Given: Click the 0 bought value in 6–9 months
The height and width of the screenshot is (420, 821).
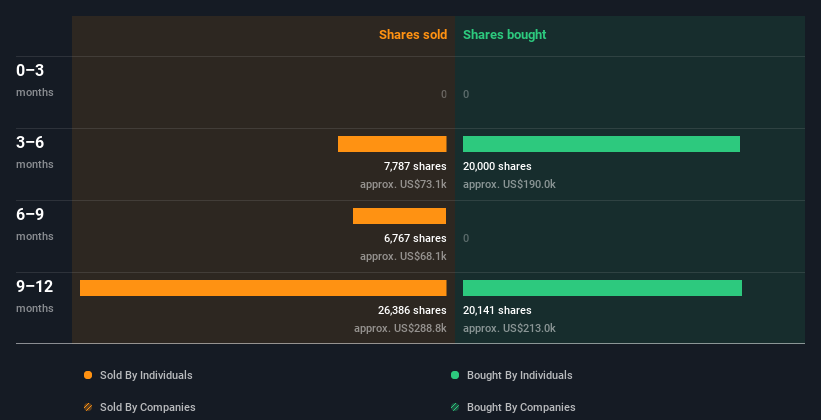Looking at the screenshot, I should tap(466, 238).
